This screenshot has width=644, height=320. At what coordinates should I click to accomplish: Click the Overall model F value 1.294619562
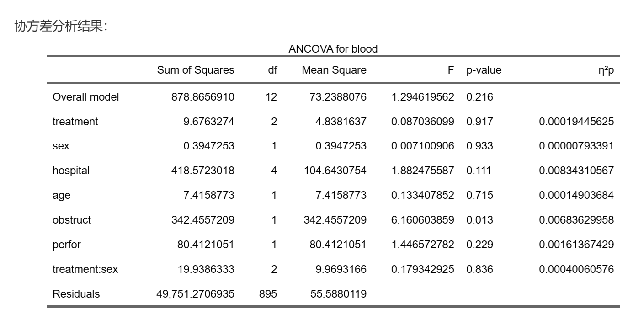[423, 97]
